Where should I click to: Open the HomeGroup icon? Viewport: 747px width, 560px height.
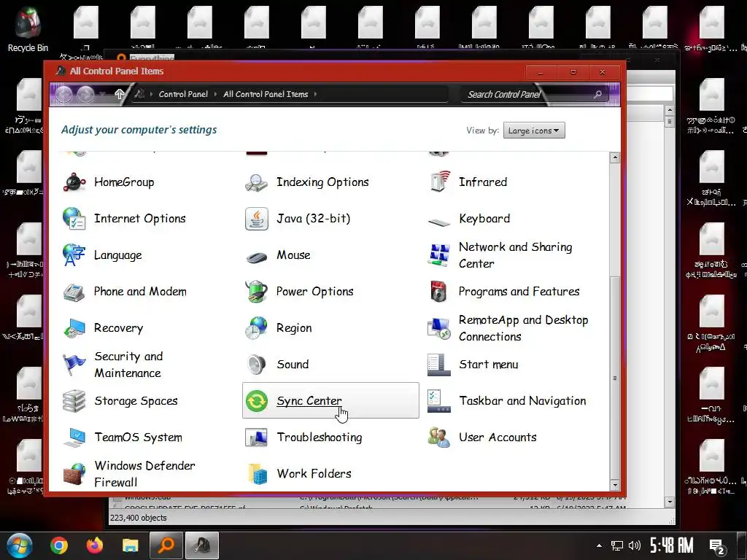click(x=74, y=182)
